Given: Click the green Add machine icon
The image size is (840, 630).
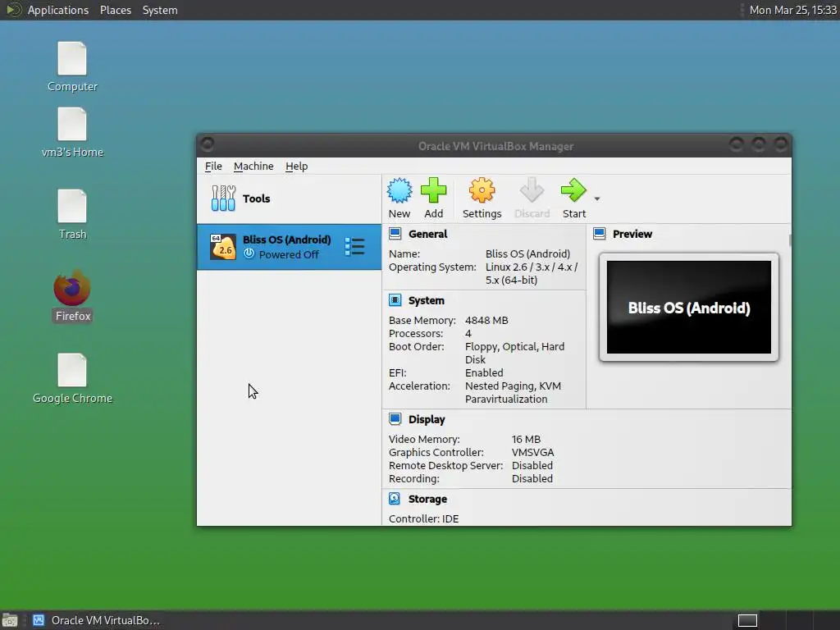Looking at the screenshot, I should (433, 190).
